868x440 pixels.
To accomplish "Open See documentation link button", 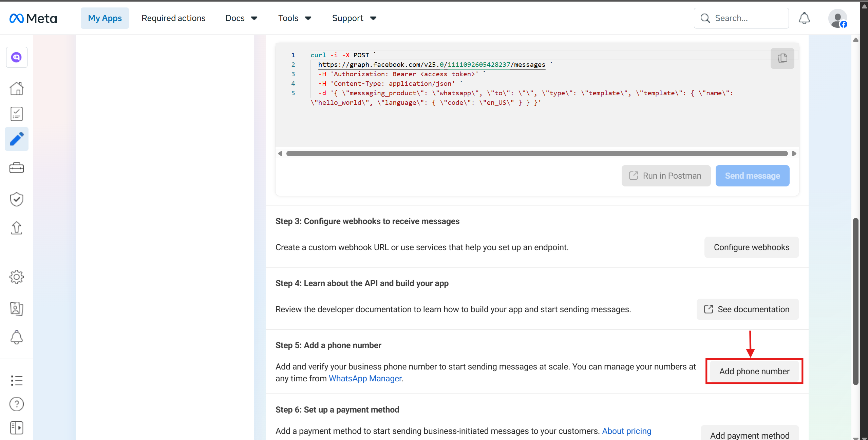I will pyautogui.click(x=748, y=309).
